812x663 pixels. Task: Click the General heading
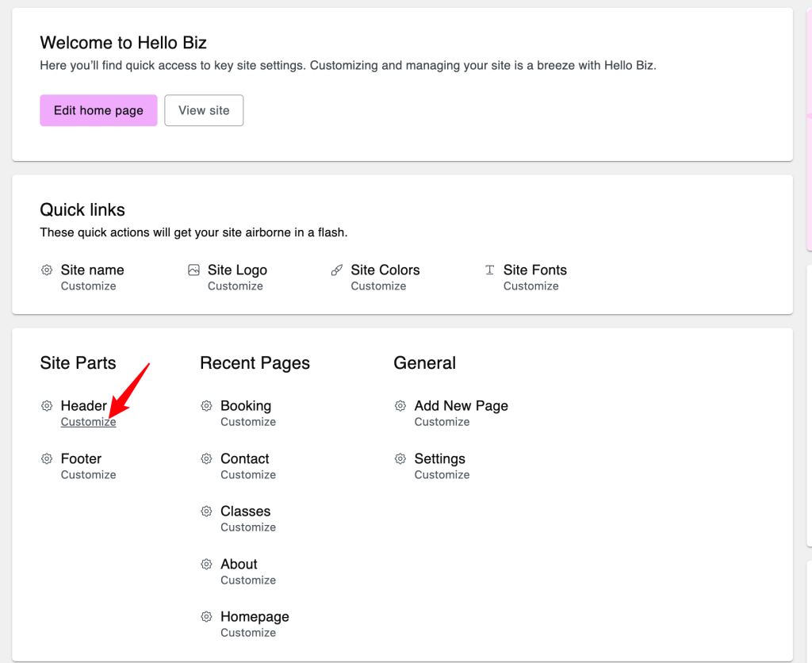[x=425, y=363]
